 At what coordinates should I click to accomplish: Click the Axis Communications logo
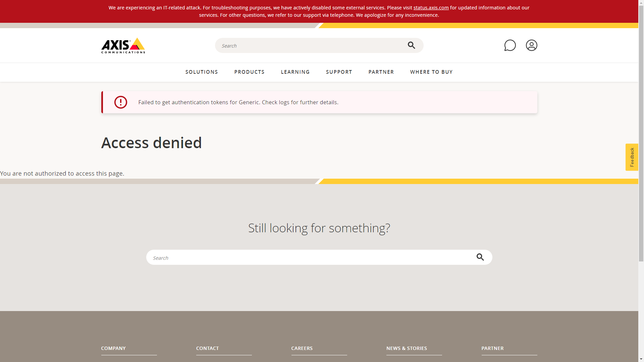click(123, 46)
